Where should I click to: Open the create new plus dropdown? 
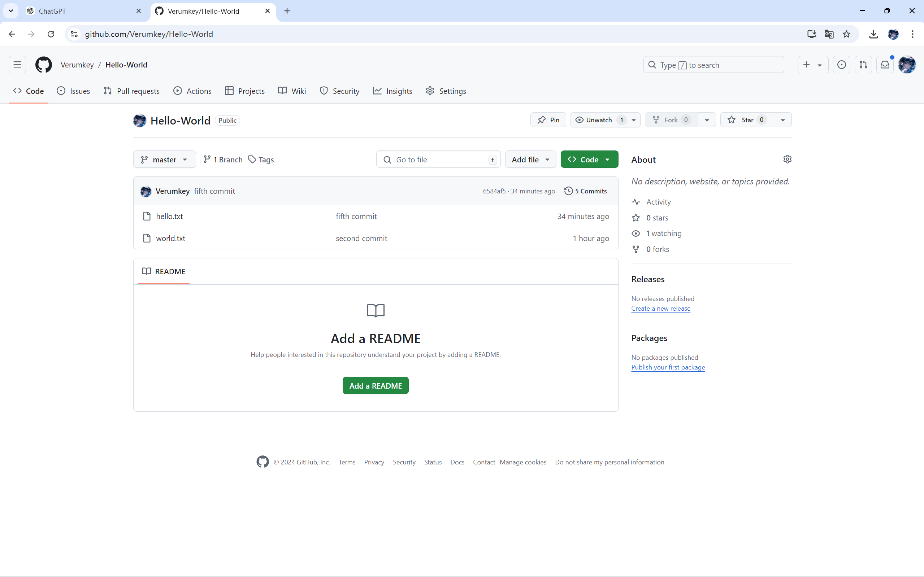(812, 65)
